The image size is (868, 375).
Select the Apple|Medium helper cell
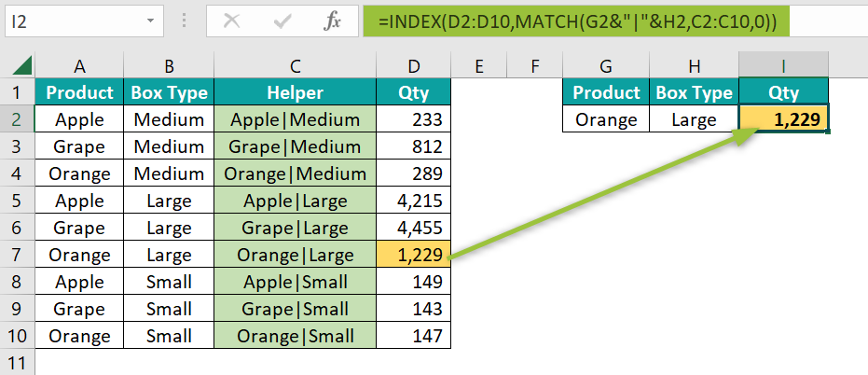pos(295,118)
